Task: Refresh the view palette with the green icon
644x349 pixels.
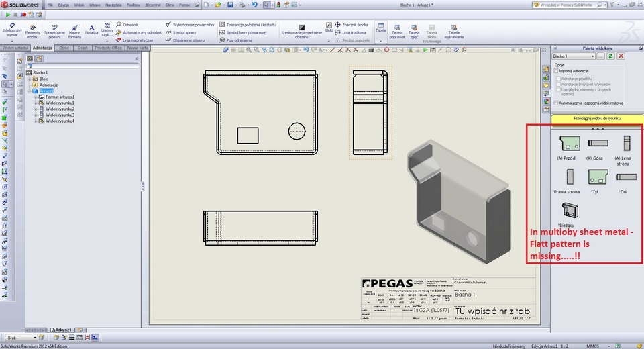Action: (610, 56)
